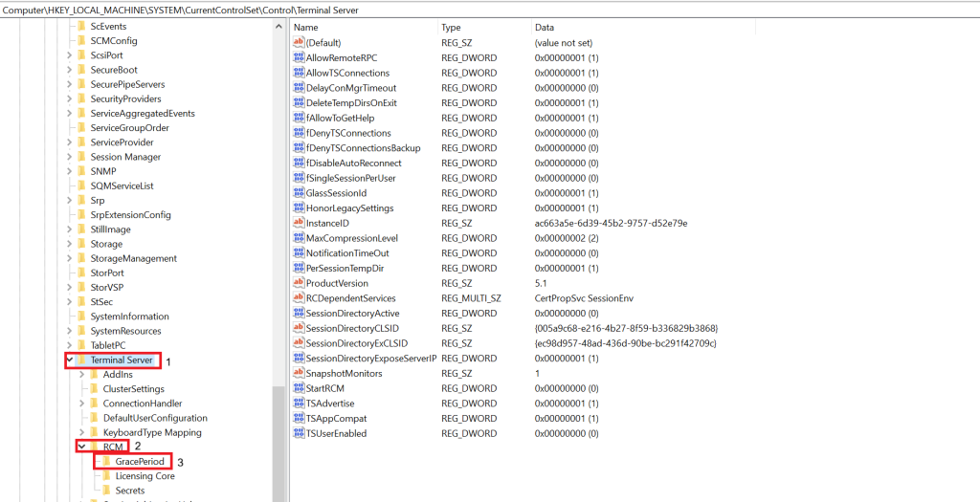Click the folder icon beside Session Manager
Viewport: 980px width, 502px height.
point(81,157)
